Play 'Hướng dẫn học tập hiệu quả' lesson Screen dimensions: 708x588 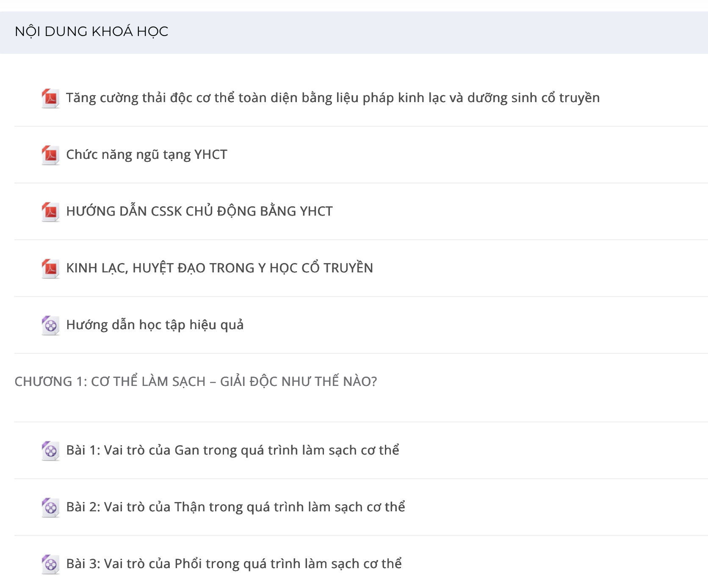click(155, 325)
